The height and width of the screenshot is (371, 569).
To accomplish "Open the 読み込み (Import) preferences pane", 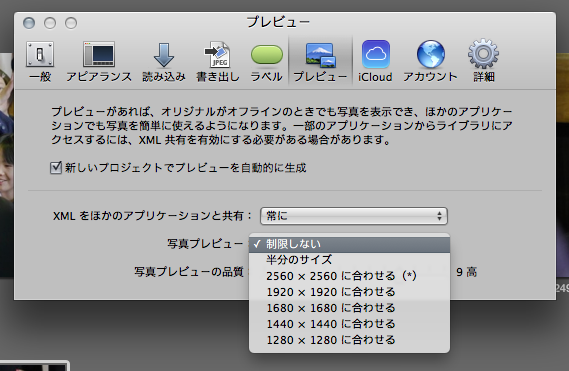I will click(164, 61).
